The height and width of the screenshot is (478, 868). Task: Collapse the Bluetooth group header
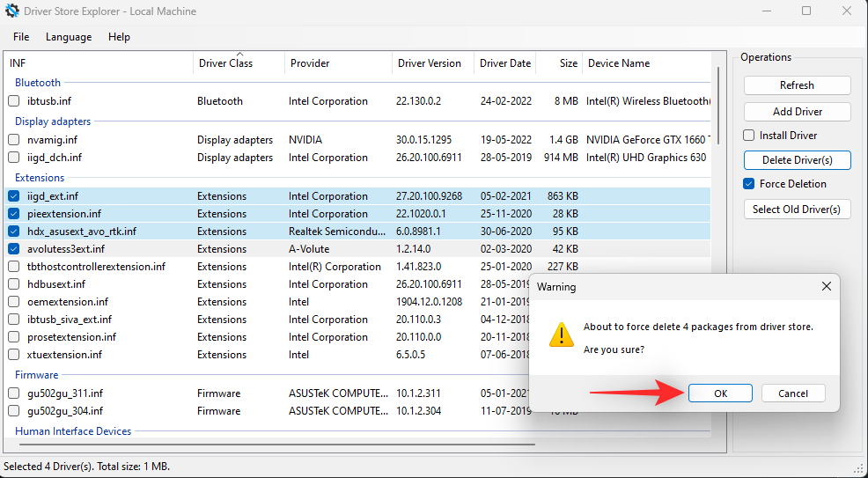[38, 83]
